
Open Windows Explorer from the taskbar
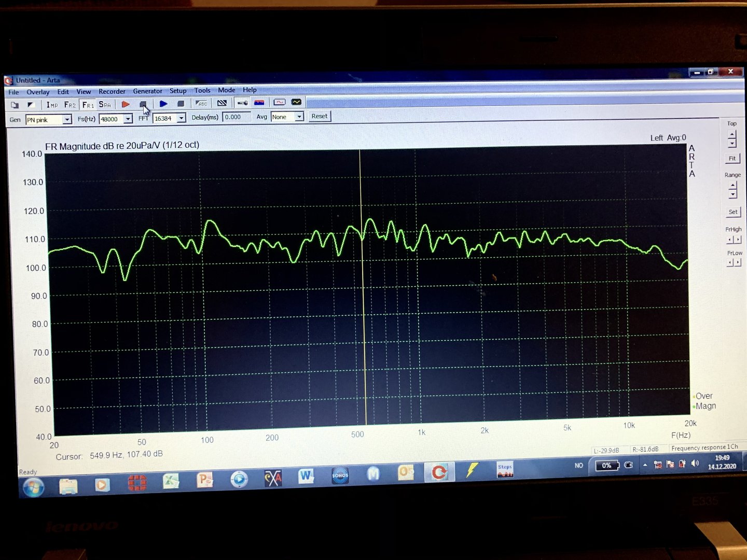click(x=68, y=486)
